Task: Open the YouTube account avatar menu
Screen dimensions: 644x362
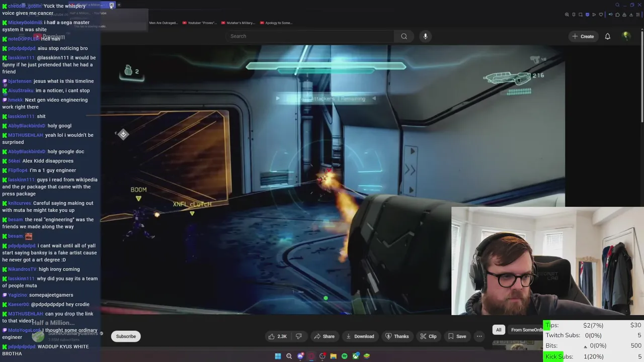Action: 626,36
